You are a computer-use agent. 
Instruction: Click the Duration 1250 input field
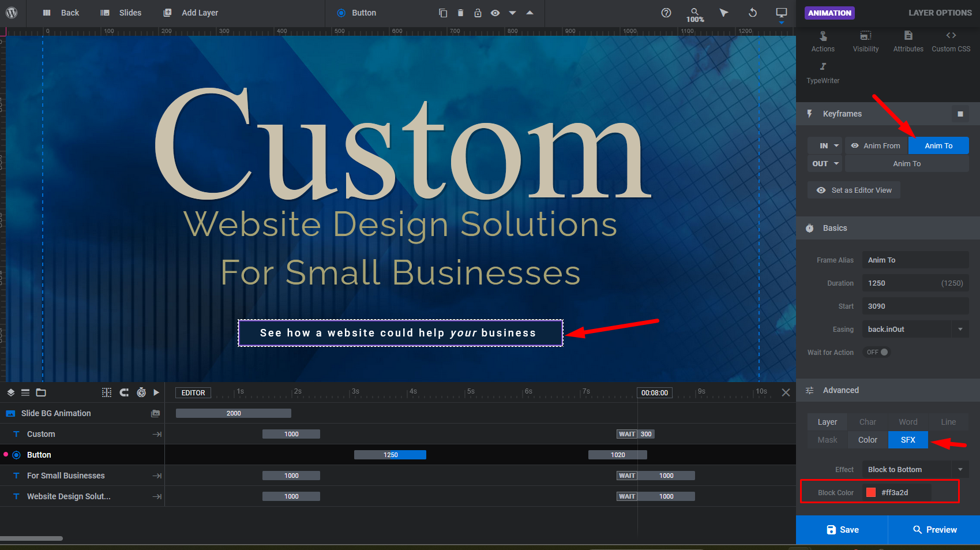click(915, 283)
